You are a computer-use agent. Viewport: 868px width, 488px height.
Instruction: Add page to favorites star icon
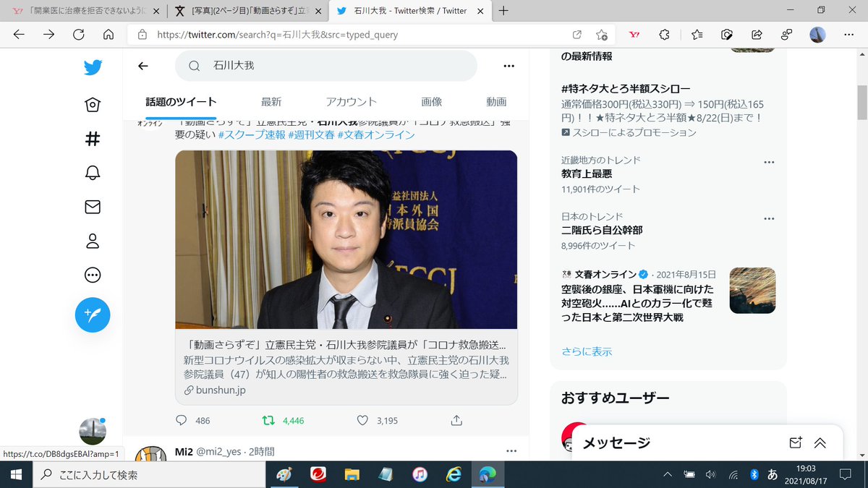point(601,35)
